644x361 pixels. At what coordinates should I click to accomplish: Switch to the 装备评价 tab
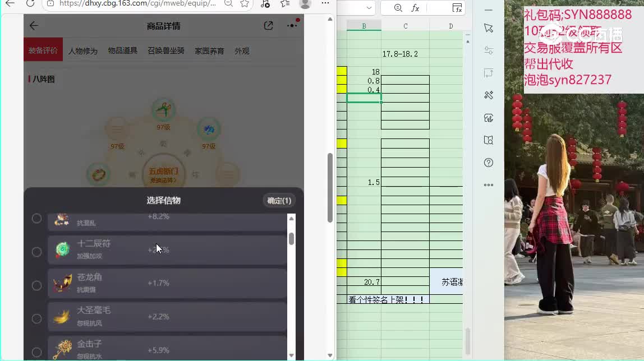[43, 50]
